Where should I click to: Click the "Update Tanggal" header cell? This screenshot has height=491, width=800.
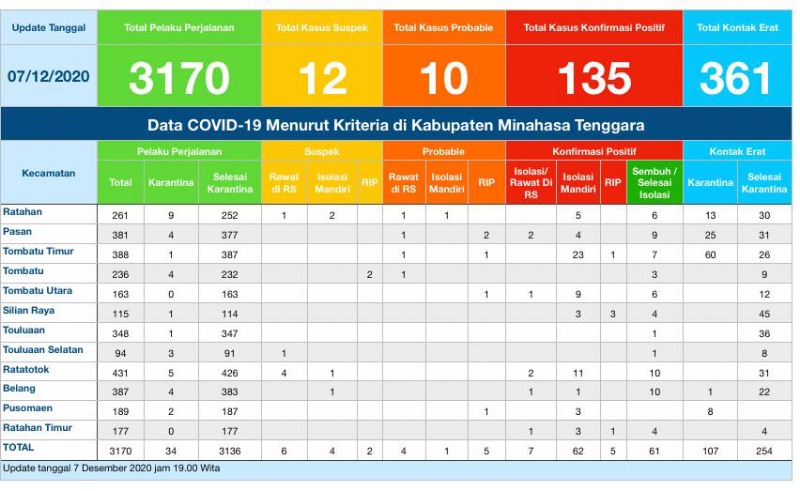click(x=48, y=28)
